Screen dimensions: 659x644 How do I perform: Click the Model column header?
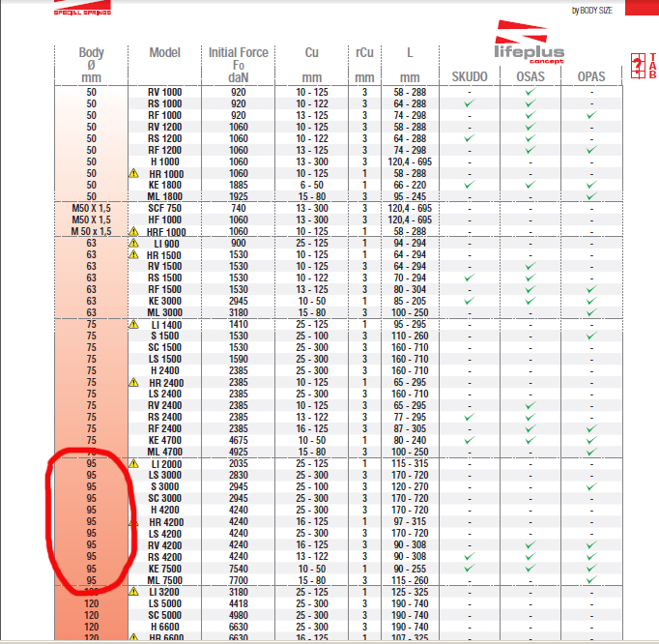pyautogui.click(x=165, y=52)
